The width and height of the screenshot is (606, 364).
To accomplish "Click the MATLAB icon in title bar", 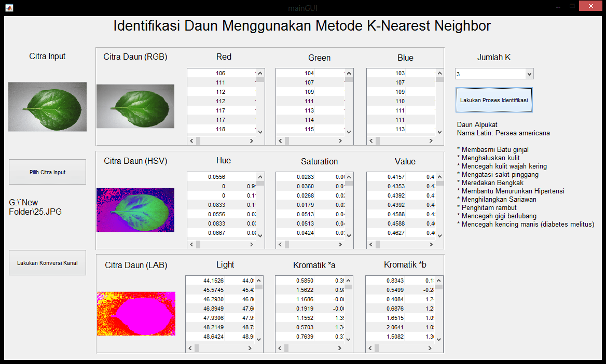I will point(9,8).
